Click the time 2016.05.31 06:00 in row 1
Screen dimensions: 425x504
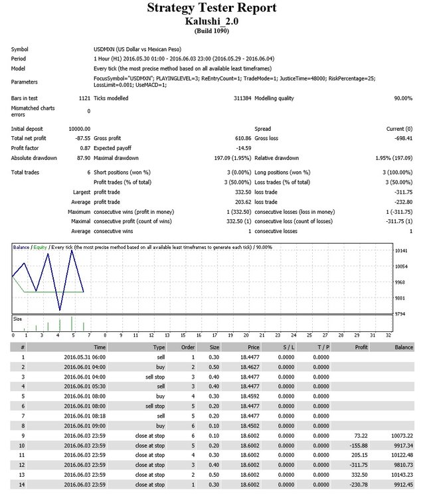[x=85, y=357]
